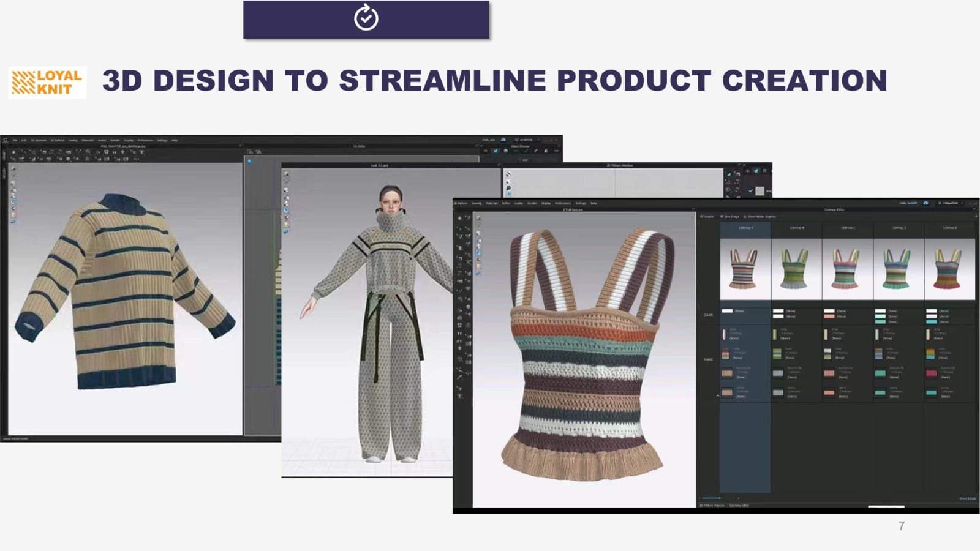The height and width of the screenshot is (551, 980).
Task: Click the top icon of the avatar viewport toolbar
Action: [x=286, y=174]
